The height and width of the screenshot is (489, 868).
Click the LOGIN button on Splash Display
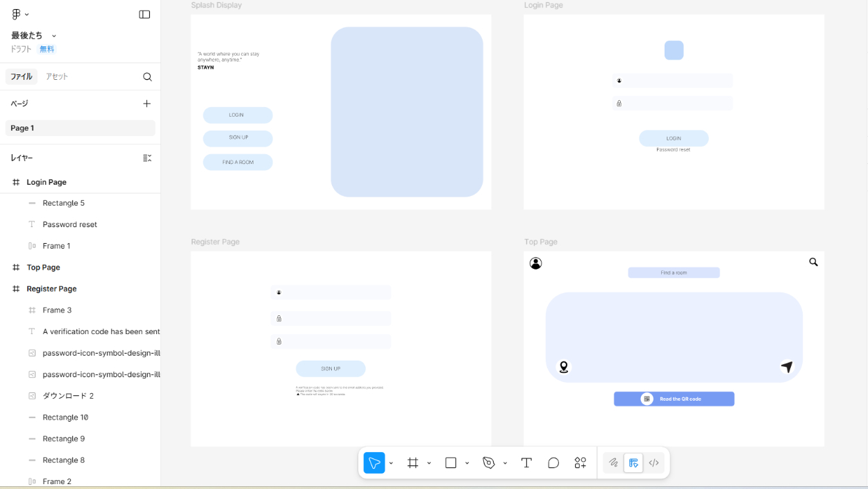coord(237,115)
